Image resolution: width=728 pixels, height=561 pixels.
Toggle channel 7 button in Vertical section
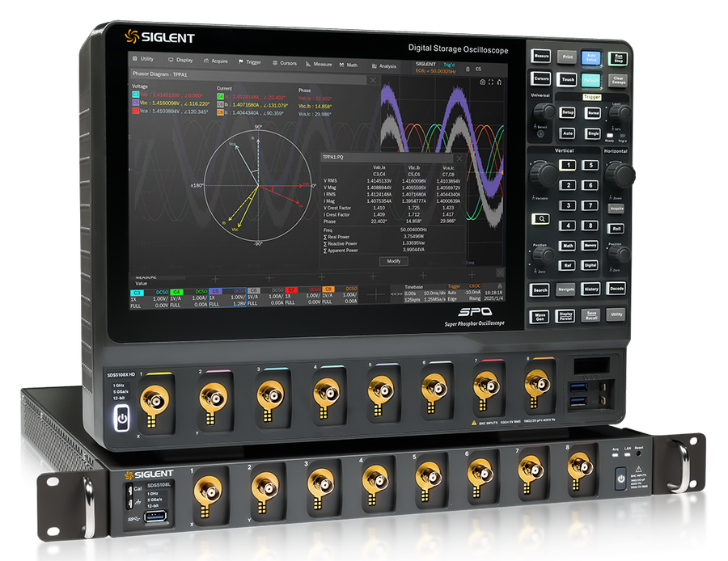(590, 205)
